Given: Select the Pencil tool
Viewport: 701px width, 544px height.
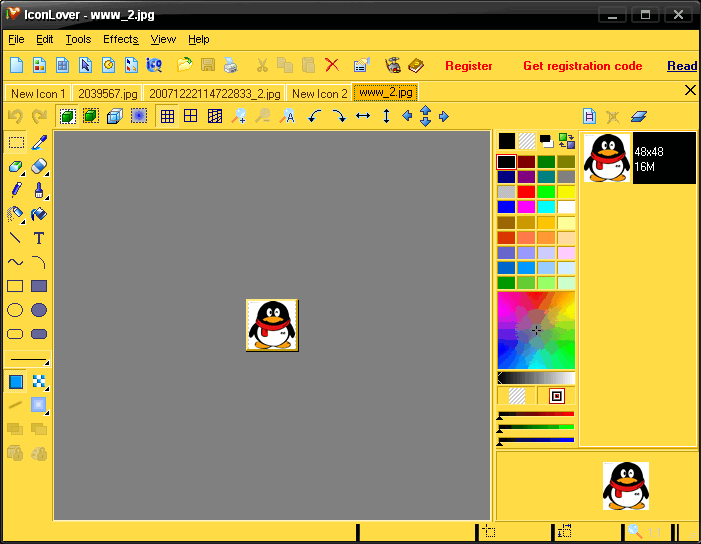Looking at the screenshot, I should (16, 190).
